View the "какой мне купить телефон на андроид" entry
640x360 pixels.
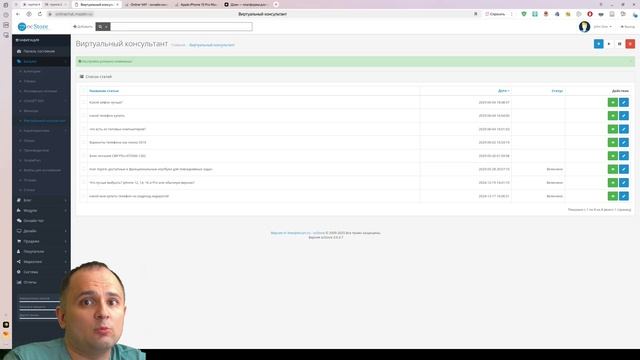point(613,196)
